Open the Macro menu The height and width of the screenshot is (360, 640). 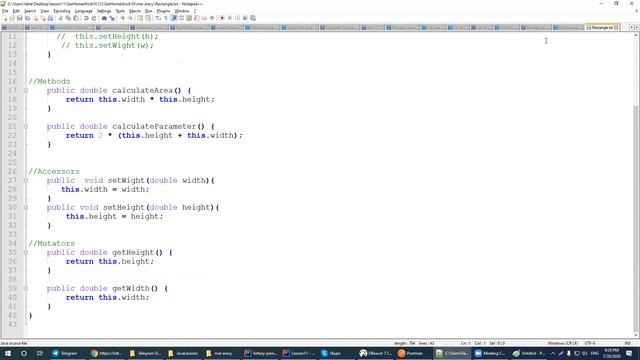coord(135,11)
